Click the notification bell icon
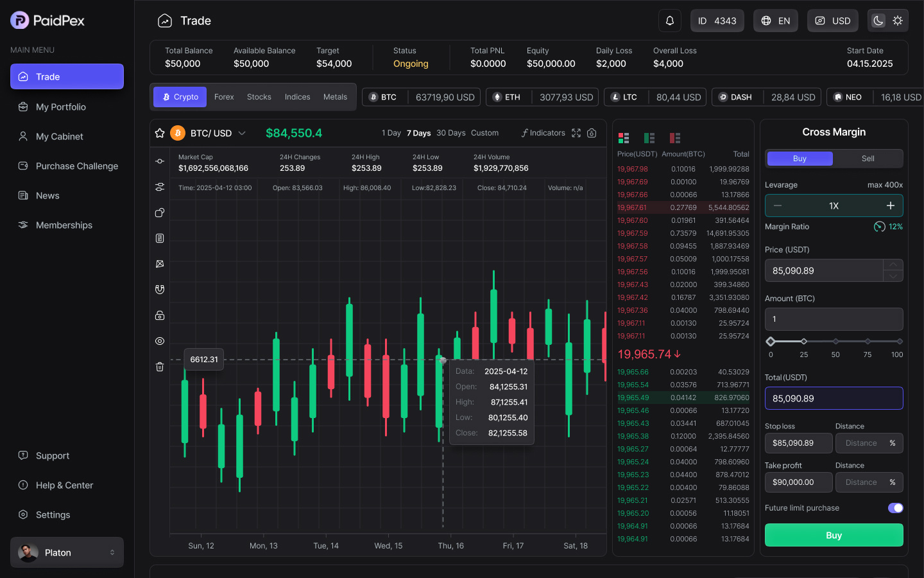The height and width of the screenshot is (578, 924). (x=669, y=21)
